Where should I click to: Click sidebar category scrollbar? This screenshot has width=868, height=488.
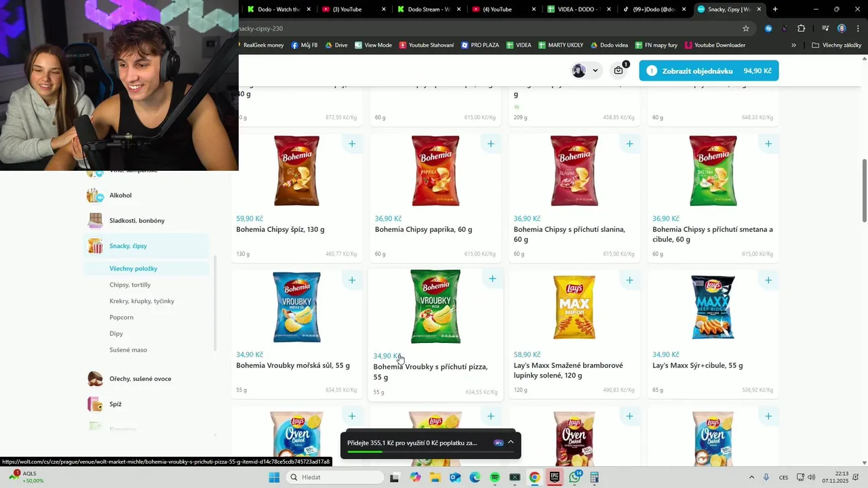[x=215, y=303]
